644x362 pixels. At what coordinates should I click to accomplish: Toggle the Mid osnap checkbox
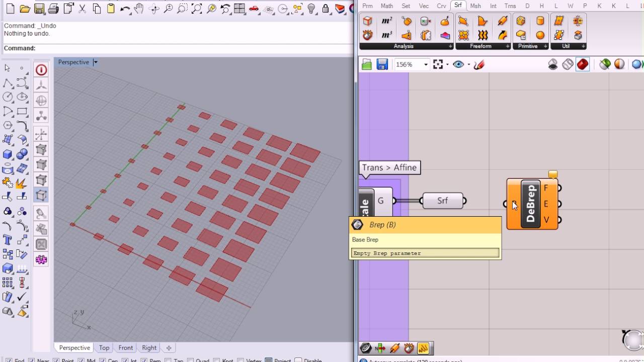81,360
